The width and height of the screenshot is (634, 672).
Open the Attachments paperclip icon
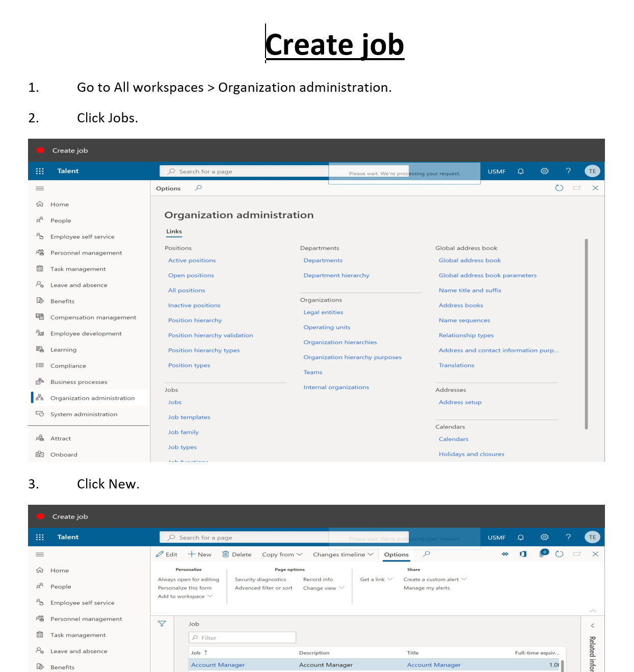(x=542, y=554)
